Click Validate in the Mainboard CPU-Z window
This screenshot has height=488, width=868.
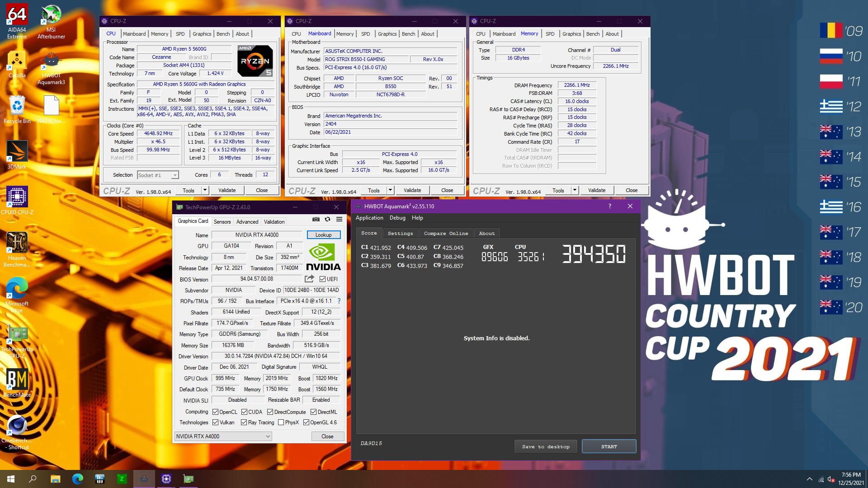point(412,190)
